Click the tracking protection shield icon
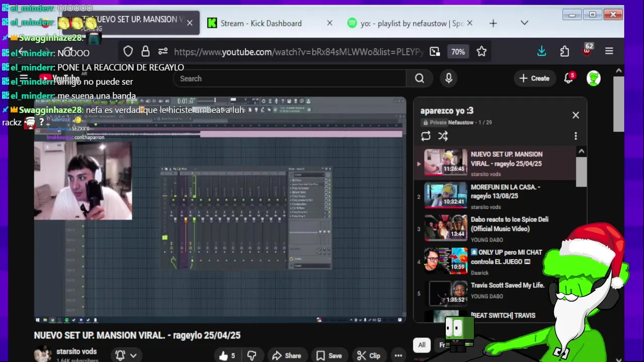 128,51
